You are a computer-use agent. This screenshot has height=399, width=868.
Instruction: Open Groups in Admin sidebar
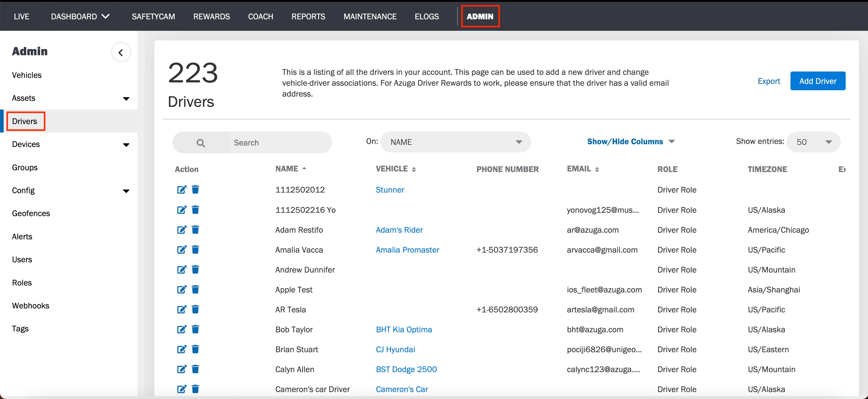(25, 167)
